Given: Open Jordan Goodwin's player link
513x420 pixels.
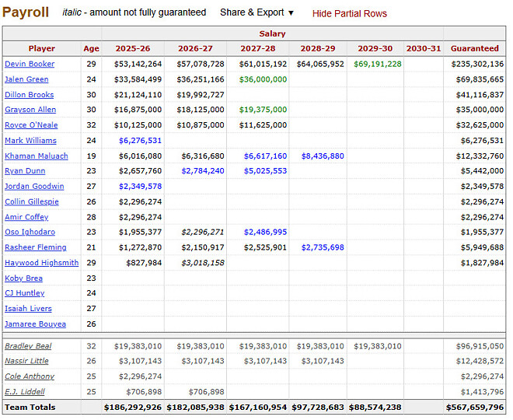Looking at the screenshot, I should click(x=34, y=187).
